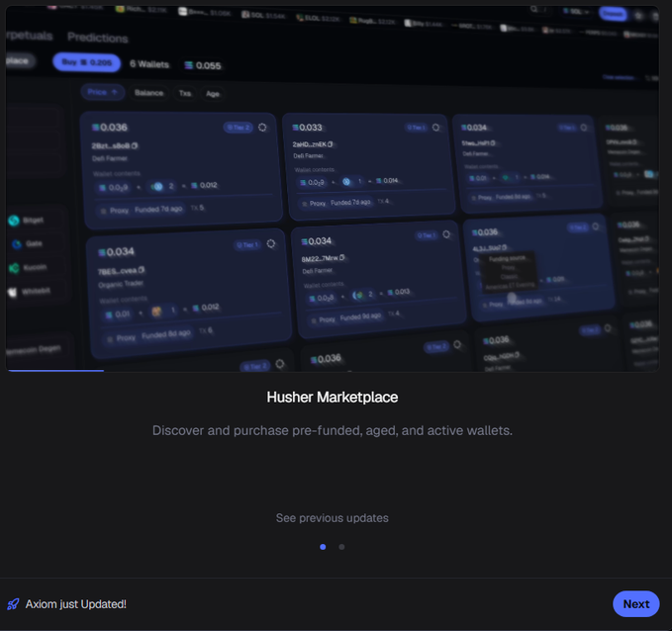672x631 pixels.
Task: Click the Husher Marketplace preview video
Action: tap(333, 189)
